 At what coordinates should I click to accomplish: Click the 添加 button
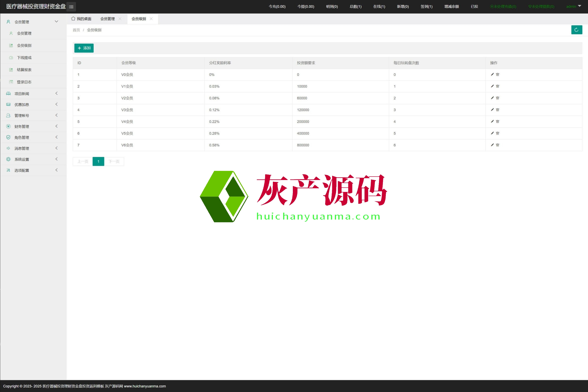click(84, 48)
